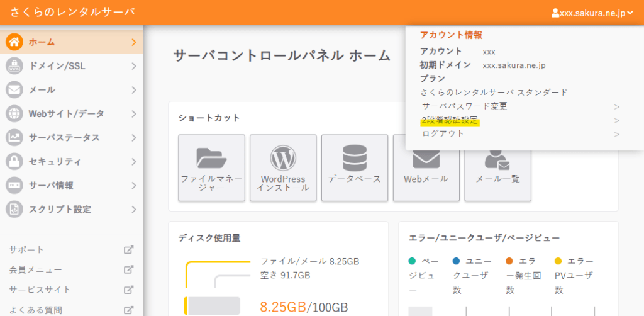Click the xxx.sakura.ne.jp account name in header
This screenshot has width=644, height=316.
pos(592,14)
